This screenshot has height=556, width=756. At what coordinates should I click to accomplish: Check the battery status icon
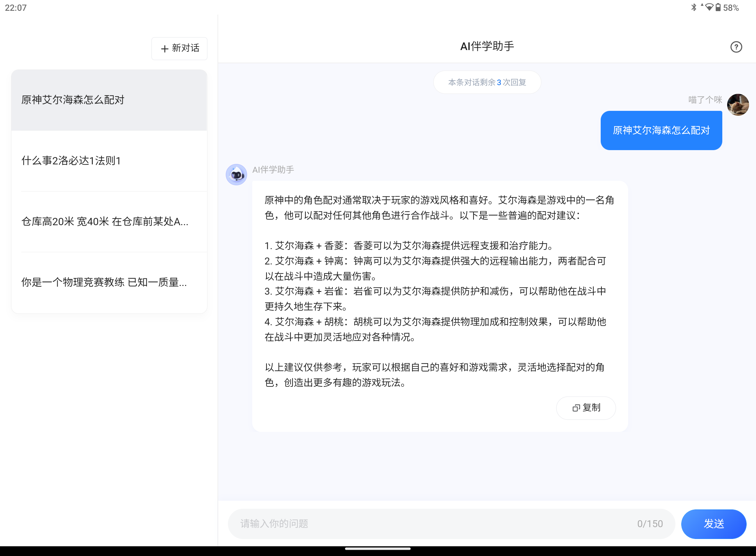[718, 7]
